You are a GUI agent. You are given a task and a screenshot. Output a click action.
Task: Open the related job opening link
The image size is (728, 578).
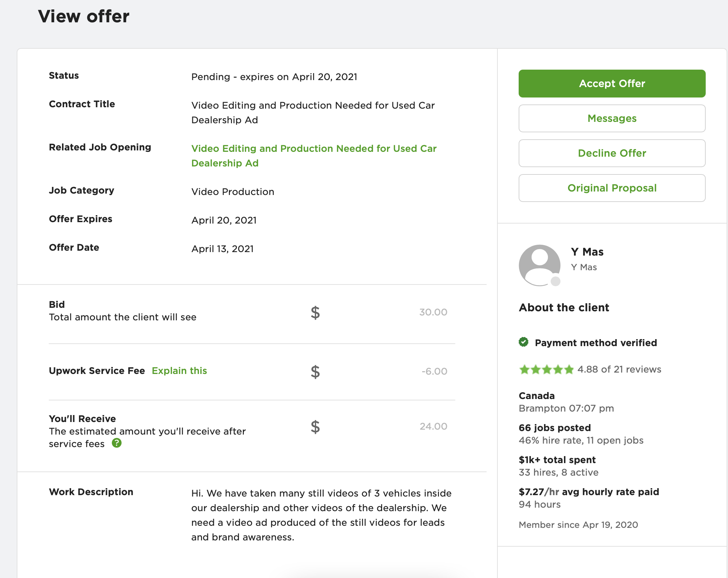coord(313,156)
